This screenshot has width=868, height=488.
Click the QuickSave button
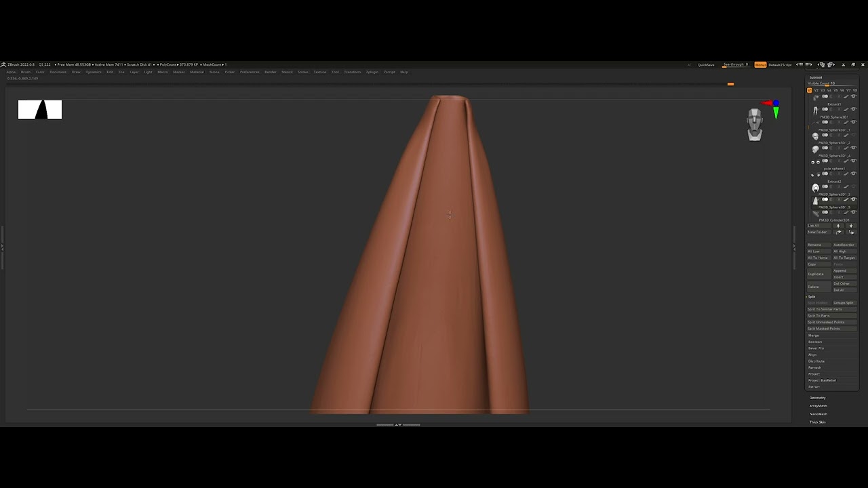point(706,64)
